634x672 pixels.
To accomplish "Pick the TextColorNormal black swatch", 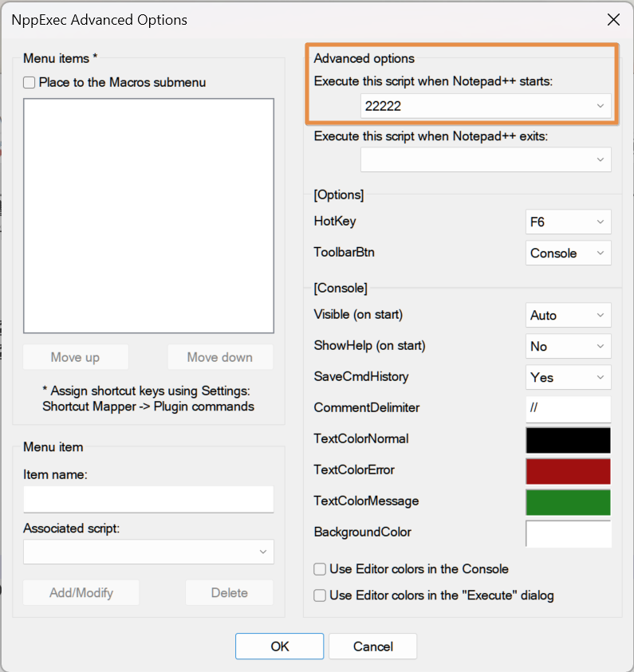I will [569, 440].
